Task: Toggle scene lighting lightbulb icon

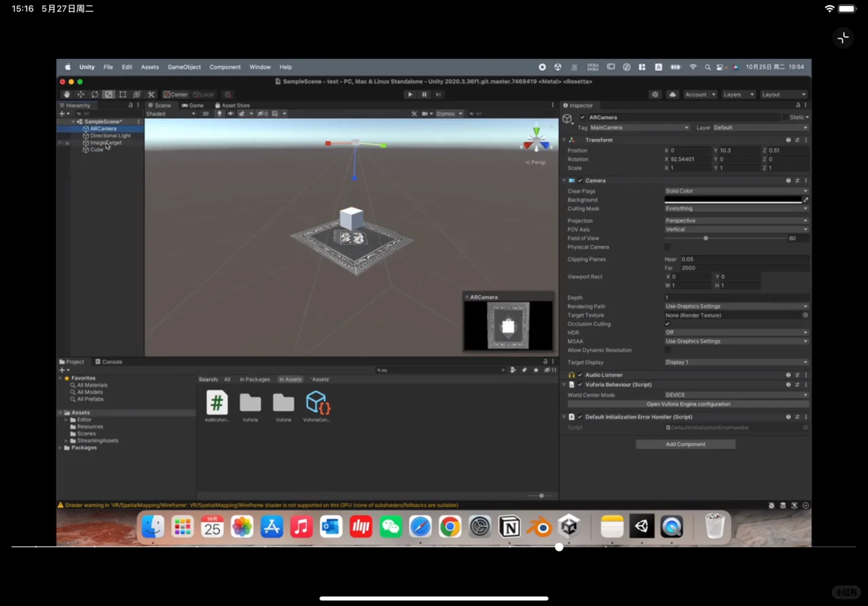Action: 220,113
